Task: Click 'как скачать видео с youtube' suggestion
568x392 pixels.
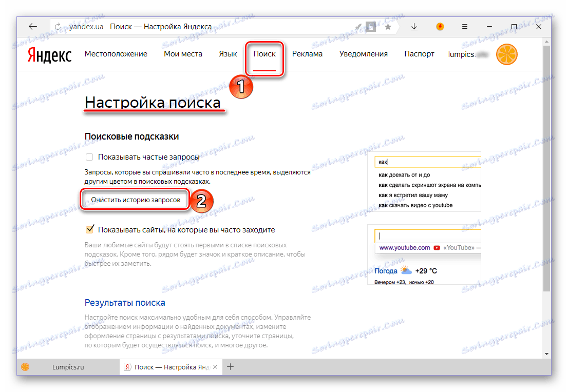Action: click(x=415, y=205)
